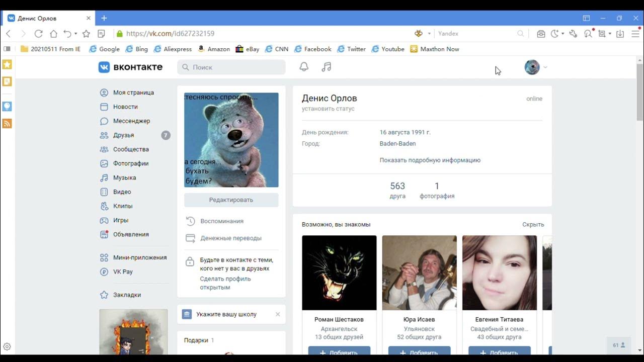This screenshot has height=362, width=644.
Task: Open new browser tab with plus
Action: (104, 18)
